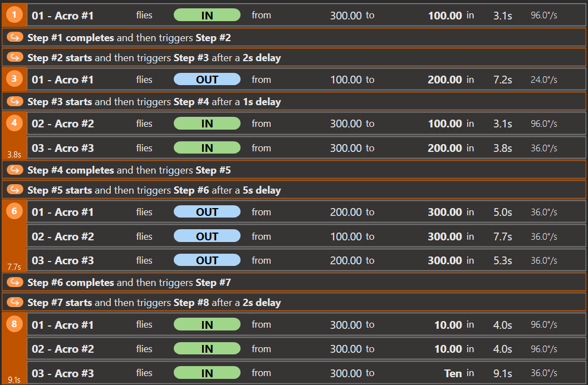
Task: Click the 'Step #6 completes' trigger row
Action: coord(129,283)
